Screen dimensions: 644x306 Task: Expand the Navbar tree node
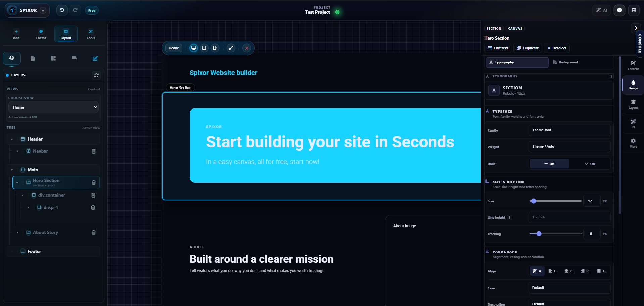(x=17, y=151)
